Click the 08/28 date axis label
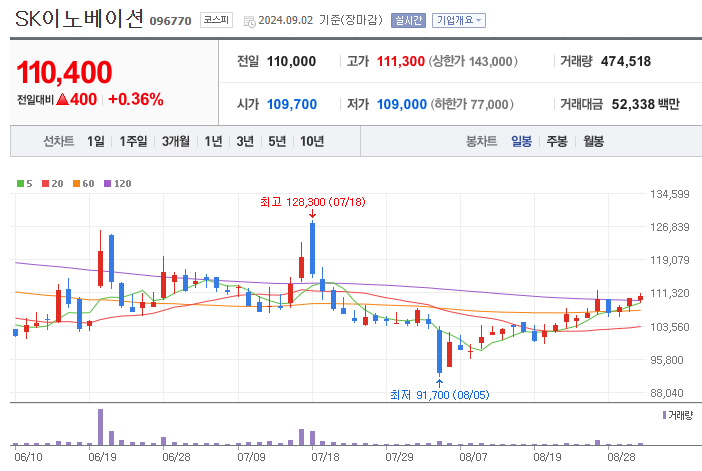This screenshot has height=471, width=702. point(621,457)
